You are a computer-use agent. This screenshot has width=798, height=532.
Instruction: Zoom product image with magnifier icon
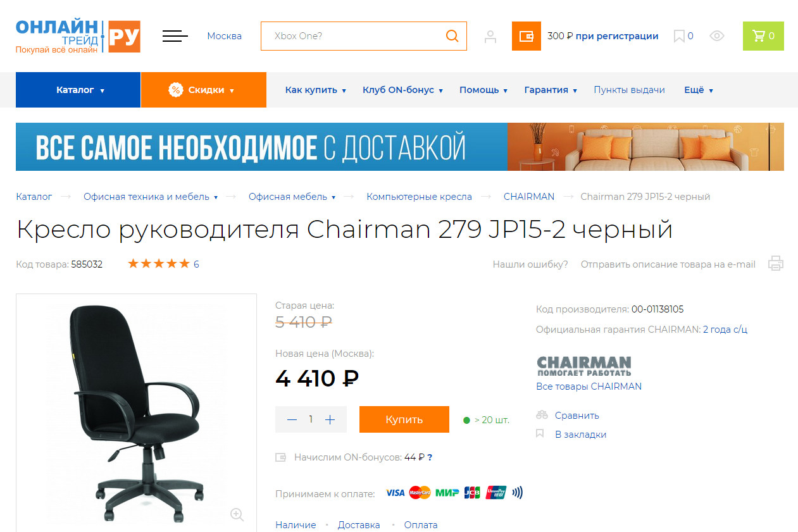coord(237,514)
